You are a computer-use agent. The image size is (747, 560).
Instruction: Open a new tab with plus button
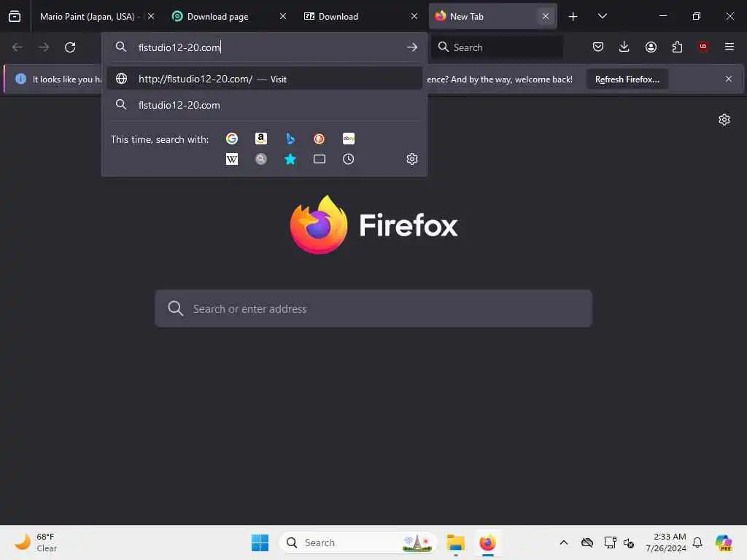point(573,17)
